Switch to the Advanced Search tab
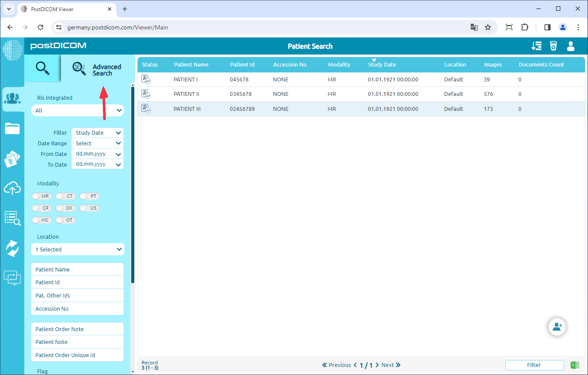Image resolution: width=588 pixels, height=375 pixels. coord(96,69)
